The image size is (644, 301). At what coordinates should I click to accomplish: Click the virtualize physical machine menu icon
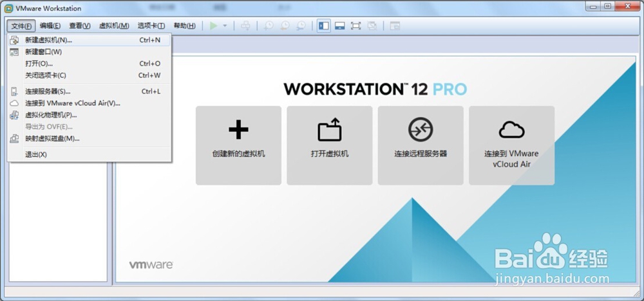point(14,115)
